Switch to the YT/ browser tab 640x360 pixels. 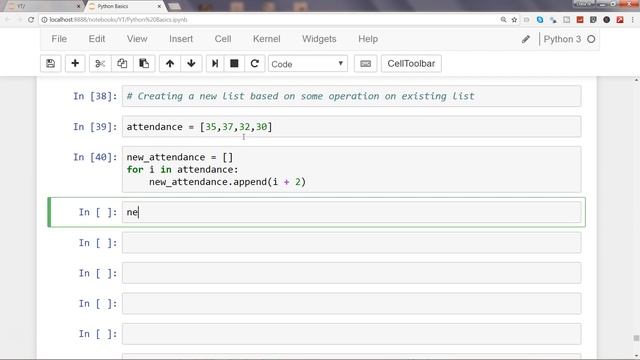[43, 6]
